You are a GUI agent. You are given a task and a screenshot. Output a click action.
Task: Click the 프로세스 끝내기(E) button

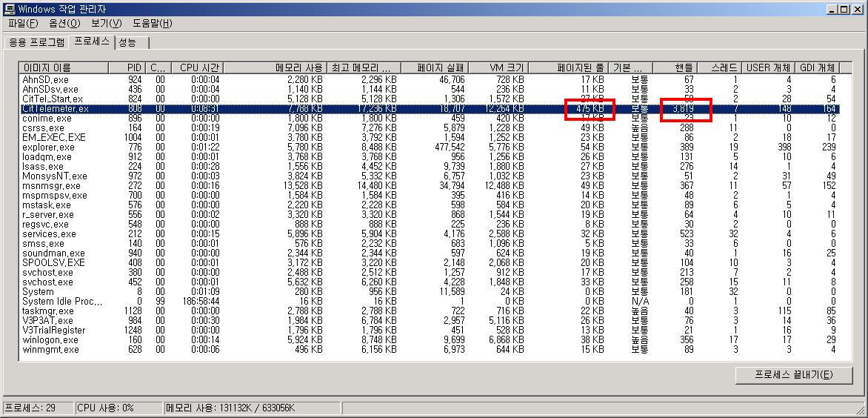tap(793, 374)
